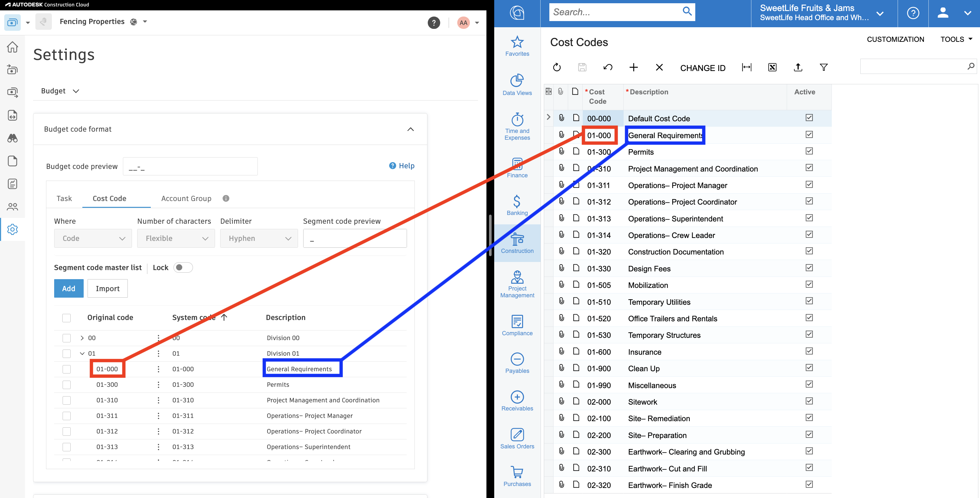The height and width of the screenshot is (498, 980).
Task: Click the Import button
Action: [107, 288]
